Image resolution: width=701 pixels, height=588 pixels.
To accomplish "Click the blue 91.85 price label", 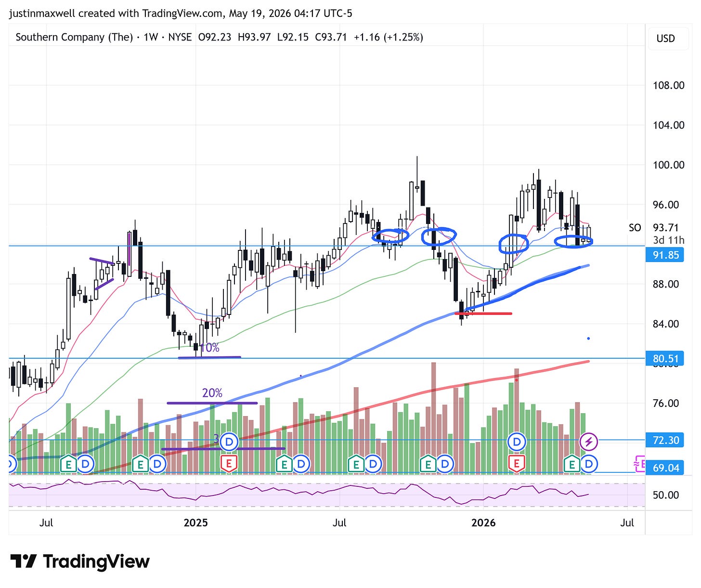I will (665, 255).
